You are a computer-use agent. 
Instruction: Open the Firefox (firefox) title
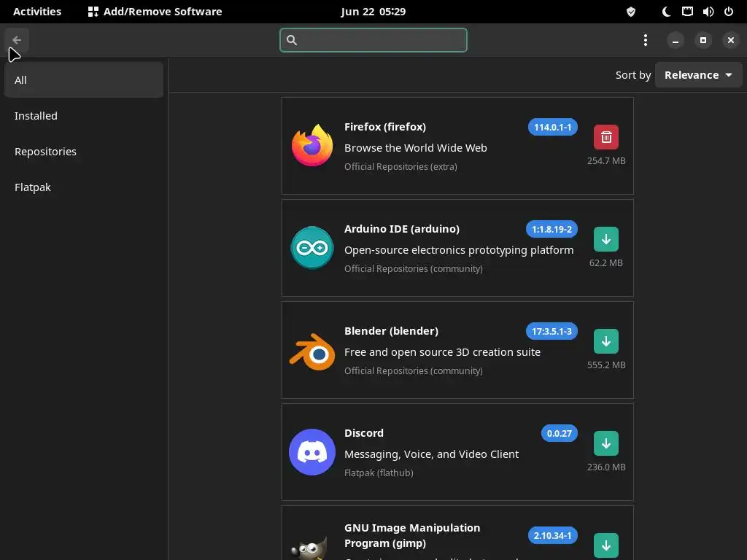pyautogui.click(x=385, y=127)
